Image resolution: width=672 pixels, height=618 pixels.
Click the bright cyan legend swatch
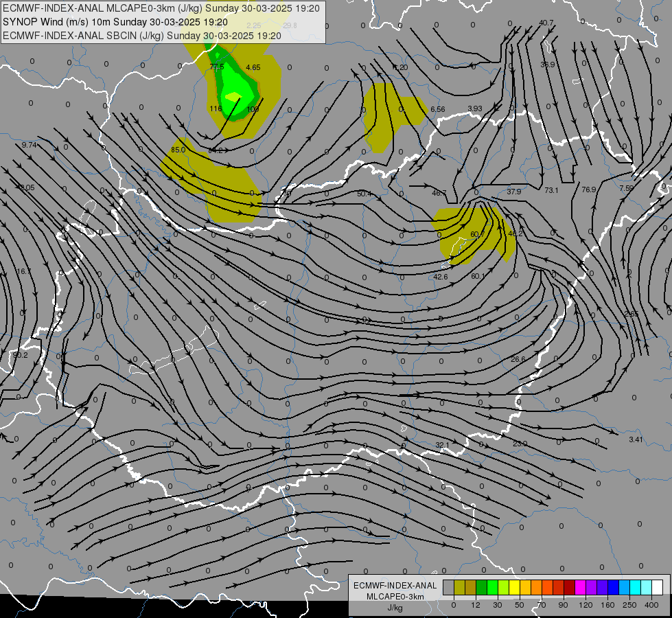(635, 587)
